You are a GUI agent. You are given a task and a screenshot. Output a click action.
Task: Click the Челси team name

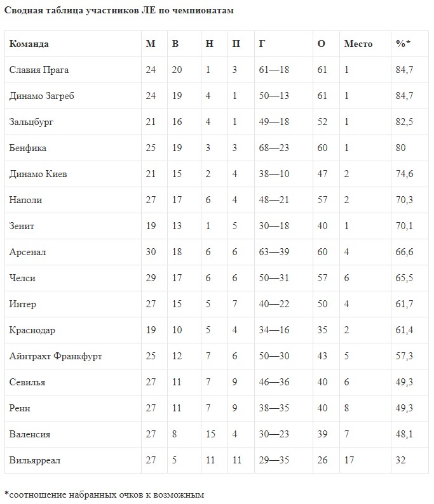(x=22, y=278)
